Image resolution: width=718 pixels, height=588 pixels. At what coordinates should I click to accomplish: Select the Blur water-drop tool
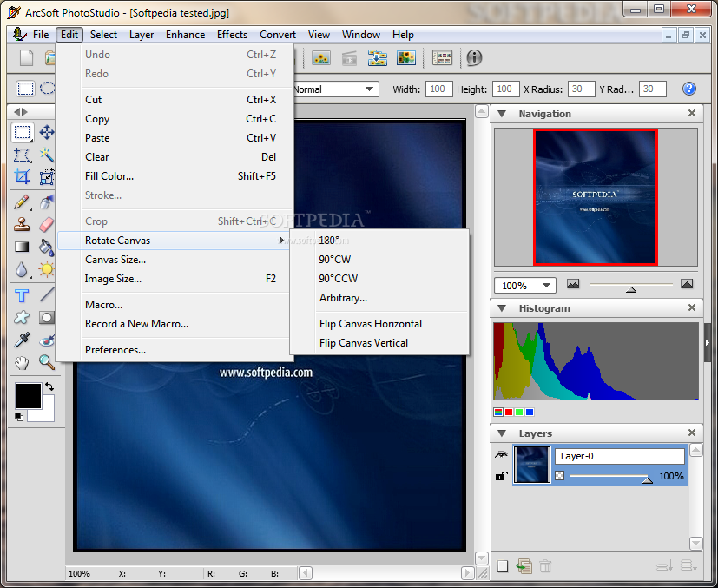pos(22,269)
